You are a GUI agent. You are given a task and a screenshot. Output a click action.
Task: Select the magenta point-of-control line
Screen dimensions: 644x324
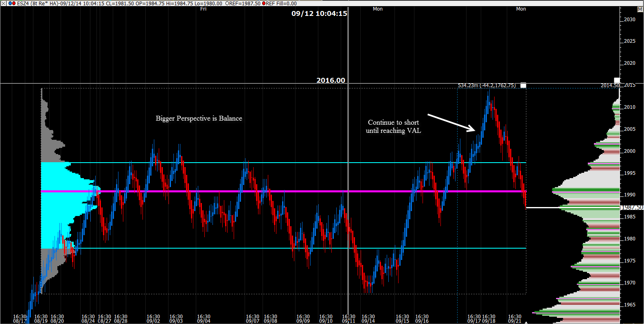pos(283,191)
